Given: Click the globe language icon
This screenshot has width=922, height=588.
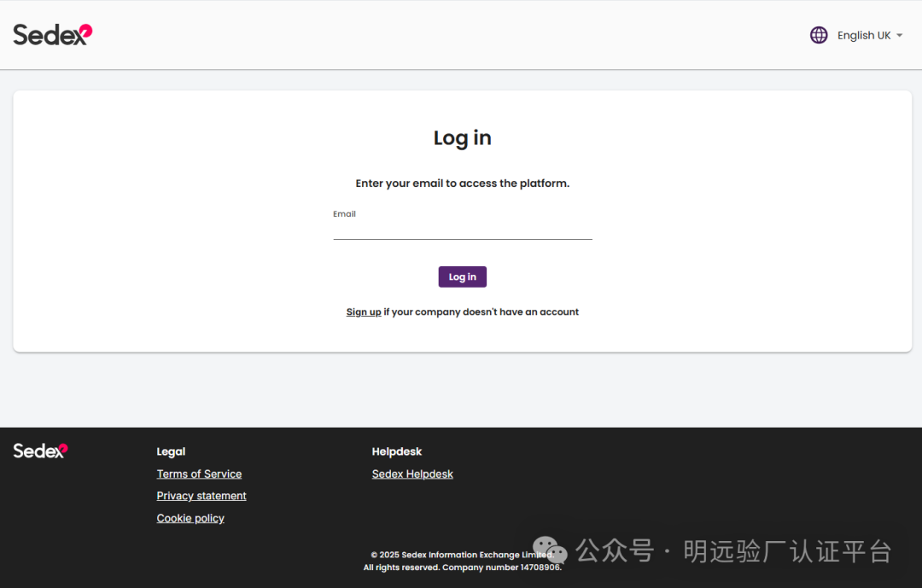Looking at the screenshot, I should [x=819, y=35].
